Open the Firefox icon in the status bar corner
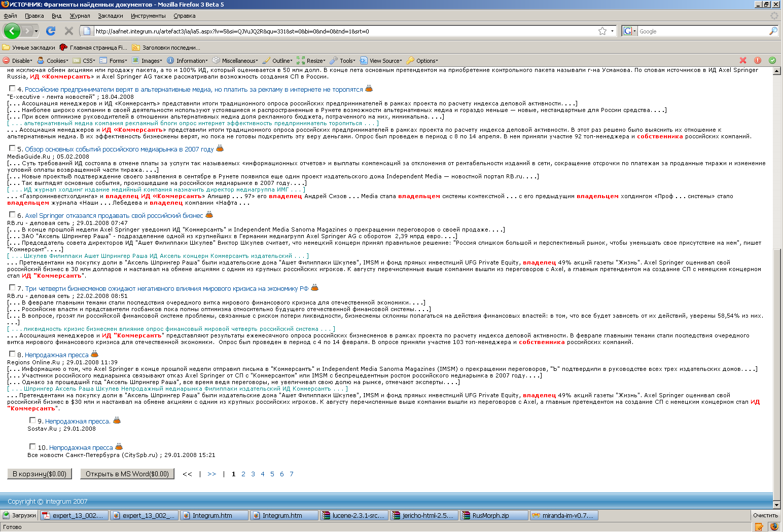The height and width of the screenshot is (532, 783). coord(774,526)
